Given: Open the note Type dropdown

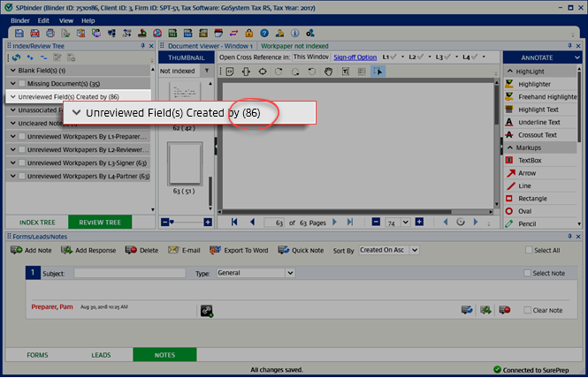Looking at the screenshot, I should [255, 274].
